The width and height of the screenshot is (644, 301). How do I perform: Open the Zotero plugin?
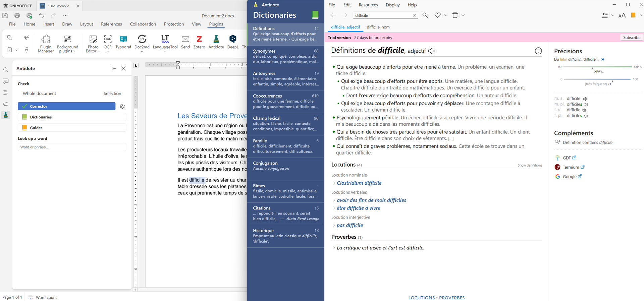pos(199,43)
